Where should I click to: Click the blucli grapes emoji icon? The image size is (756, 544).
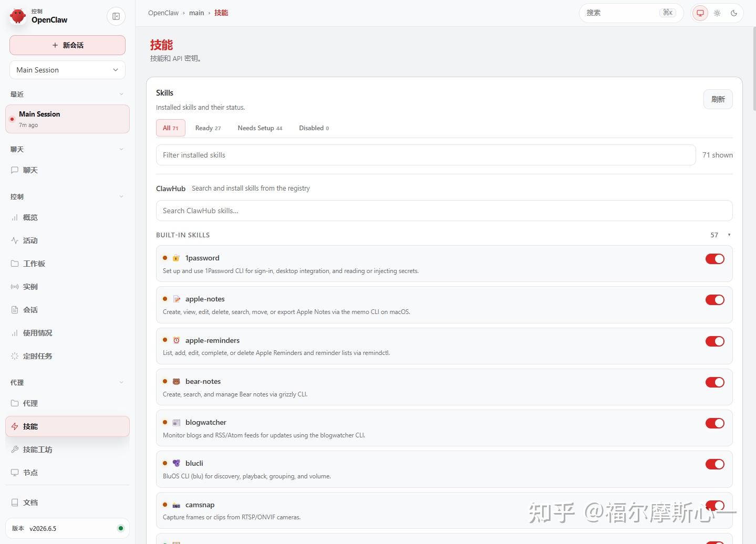pyautogui.click(x=177, y=463)
